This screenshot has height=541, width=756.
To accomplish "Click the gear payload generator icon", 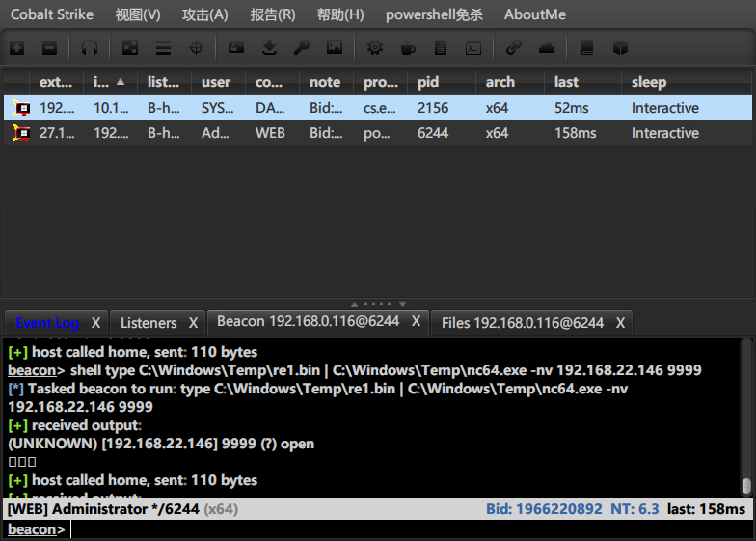I will [375, 48].
